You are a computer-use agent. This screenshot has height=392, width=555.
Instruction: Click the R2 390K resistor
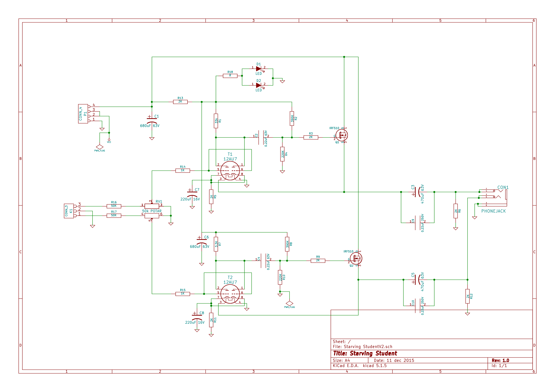[x=292, y=119]
